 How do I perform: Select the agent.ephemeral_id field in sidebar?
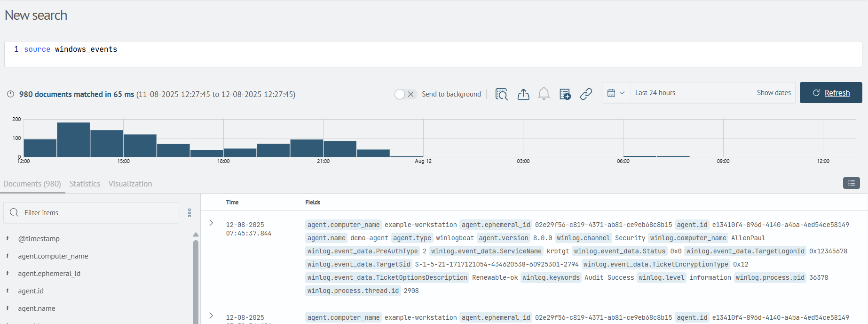49,274
